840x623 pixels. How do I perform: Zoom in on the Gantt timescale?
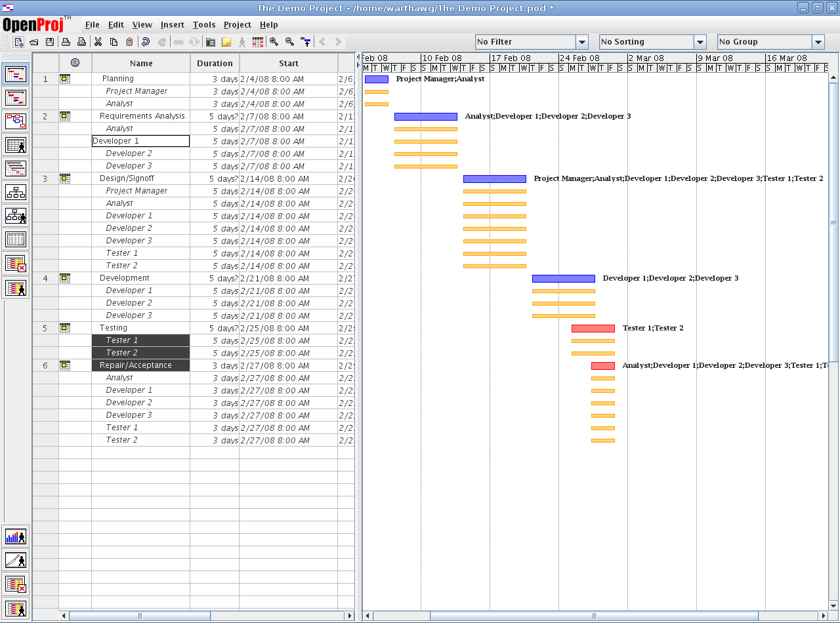[273, 41]
